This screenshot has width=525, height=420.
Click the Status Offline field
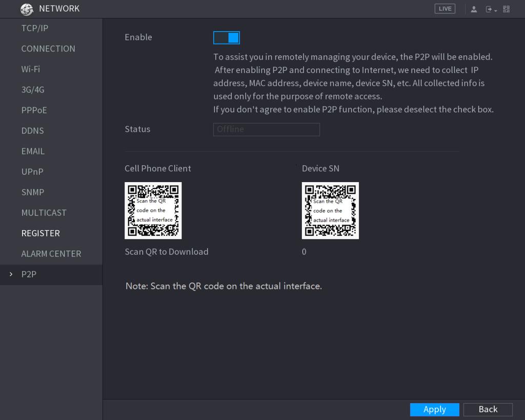click(267, 129)
